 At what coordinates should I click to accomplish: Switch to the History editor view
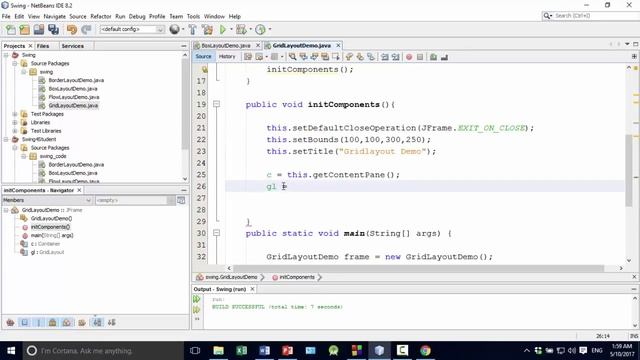point(227,57)
